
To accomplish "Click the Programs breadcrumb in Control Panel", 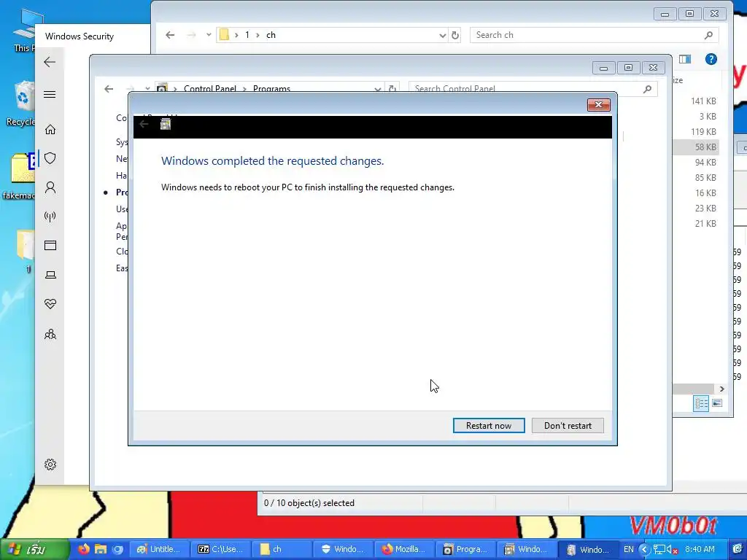I will pos(271,89).
